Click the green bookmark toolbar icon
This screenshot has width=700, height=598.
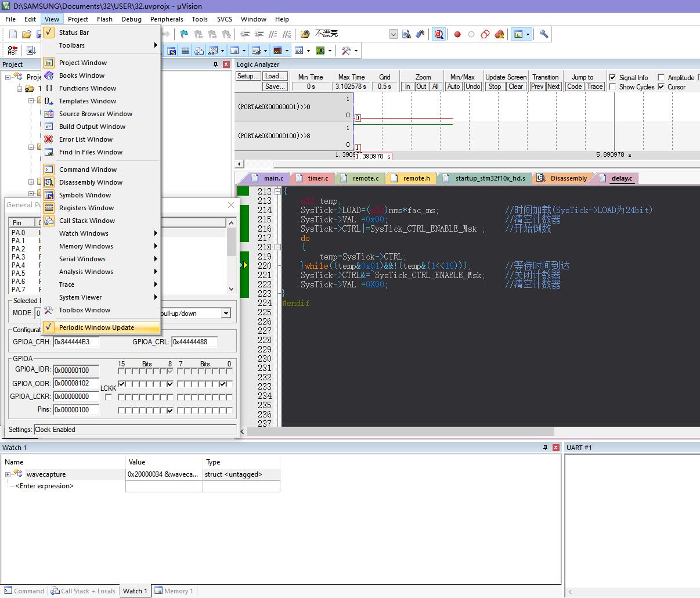[x=184, y=34]
